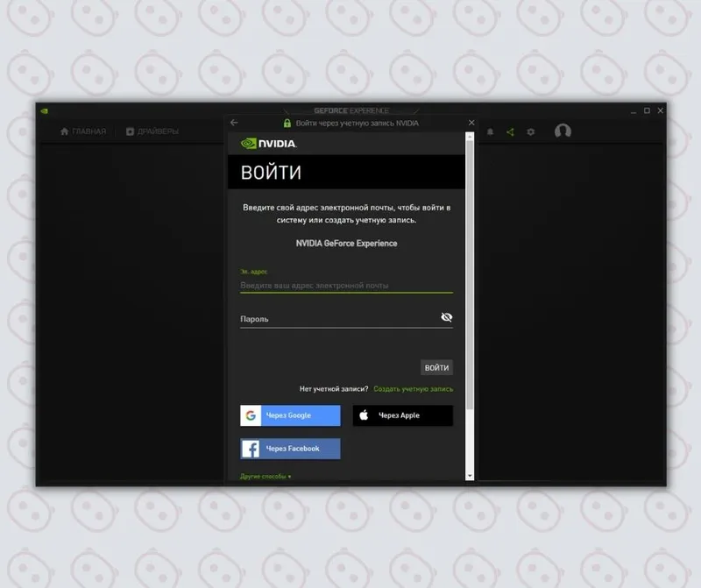Sign in with Через Facebook button

tap(290, 449)
